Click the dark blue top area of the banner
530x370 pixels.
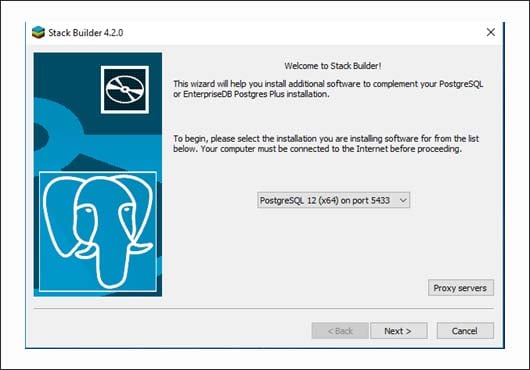click(68, 75)
